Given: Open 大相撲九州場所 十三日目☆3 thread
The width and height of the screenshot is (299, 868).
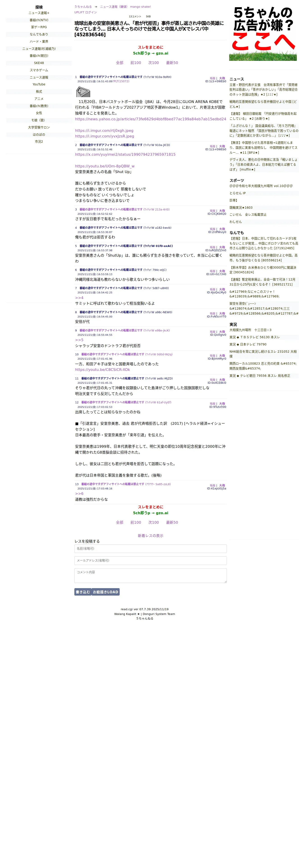Looking at the screenshot, I should (x=251, y=330).
